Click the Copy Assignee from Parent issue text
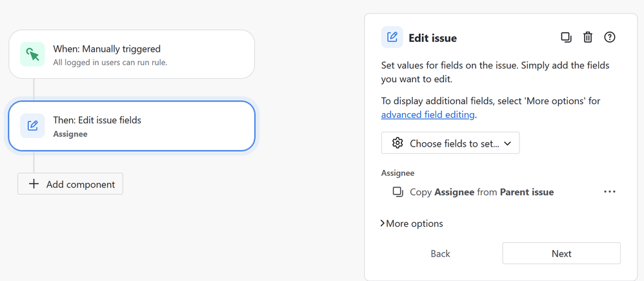644x281 pixels. point(482,192)
